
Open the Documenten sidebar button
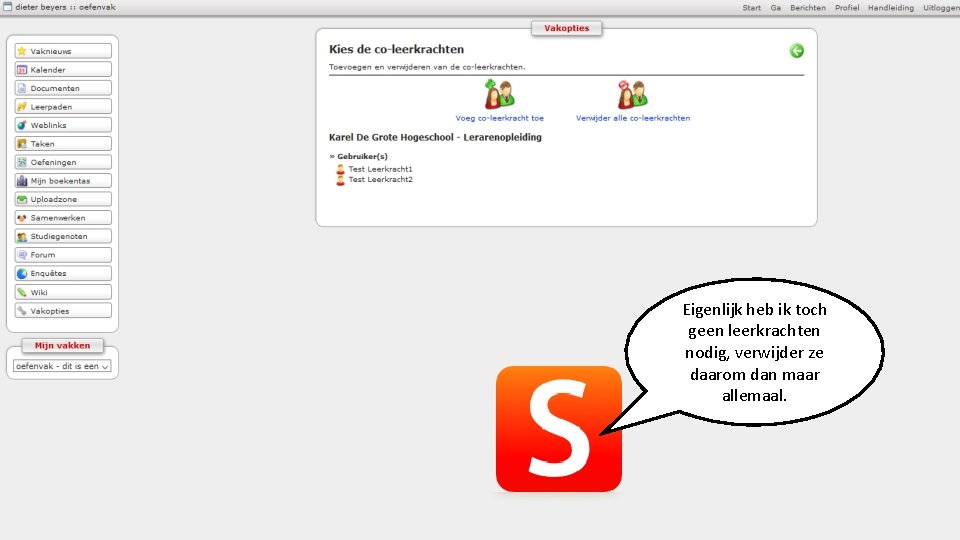[63, 88]
